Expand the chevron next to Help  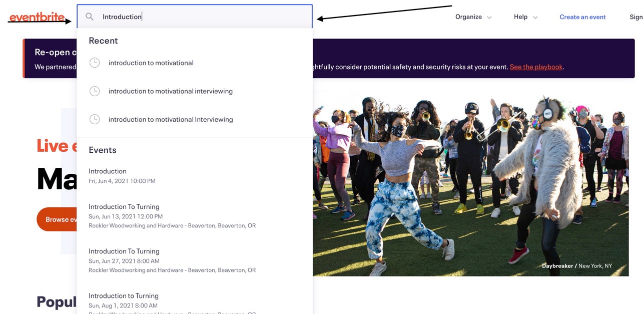[x=535, y=18]
